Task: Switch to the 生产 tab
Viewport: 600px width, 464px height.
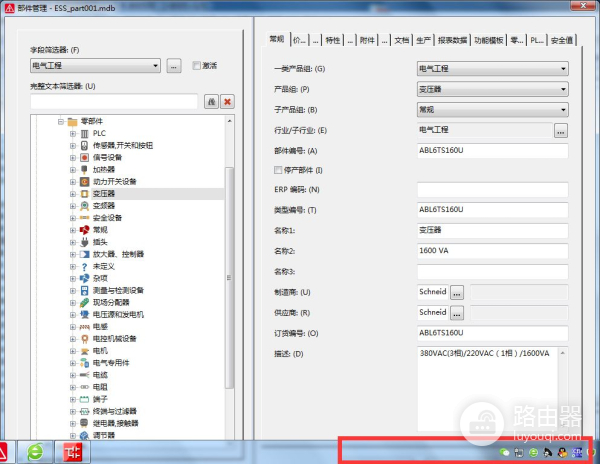Action: [423, 40]
